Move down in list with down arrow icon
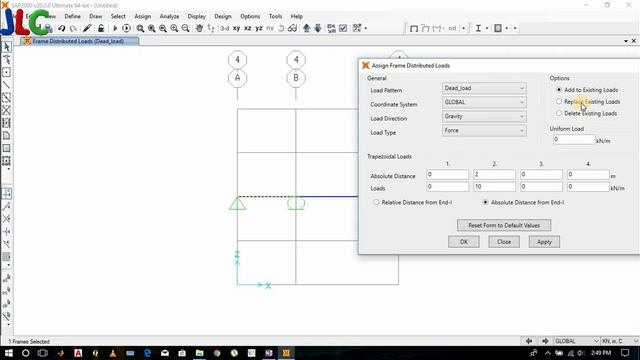Screen dimensions: 640x360 point(318,28)
